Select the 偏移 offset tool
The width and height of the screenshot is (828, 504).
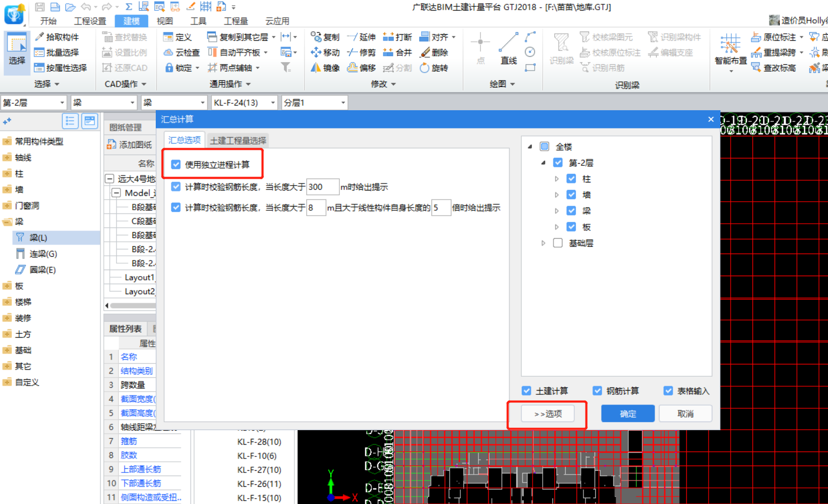361,68
